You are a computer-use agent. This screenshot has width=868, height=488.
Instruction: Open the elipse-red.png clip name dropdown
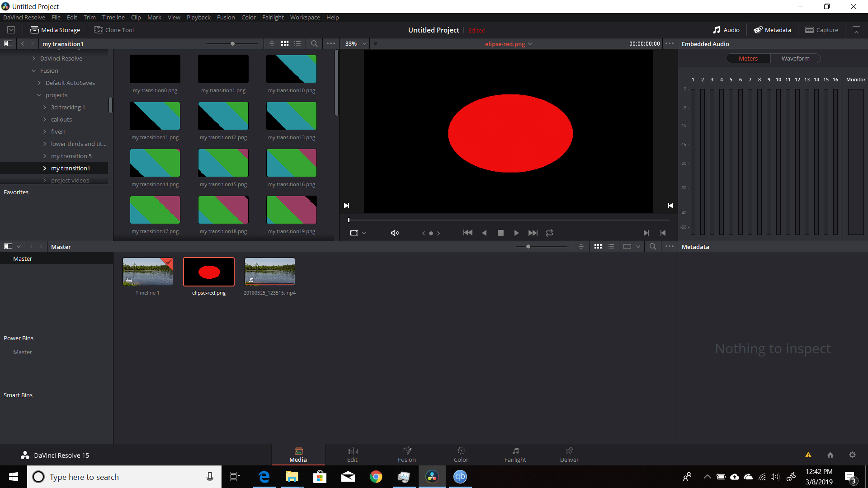click(x=509, y=44)
